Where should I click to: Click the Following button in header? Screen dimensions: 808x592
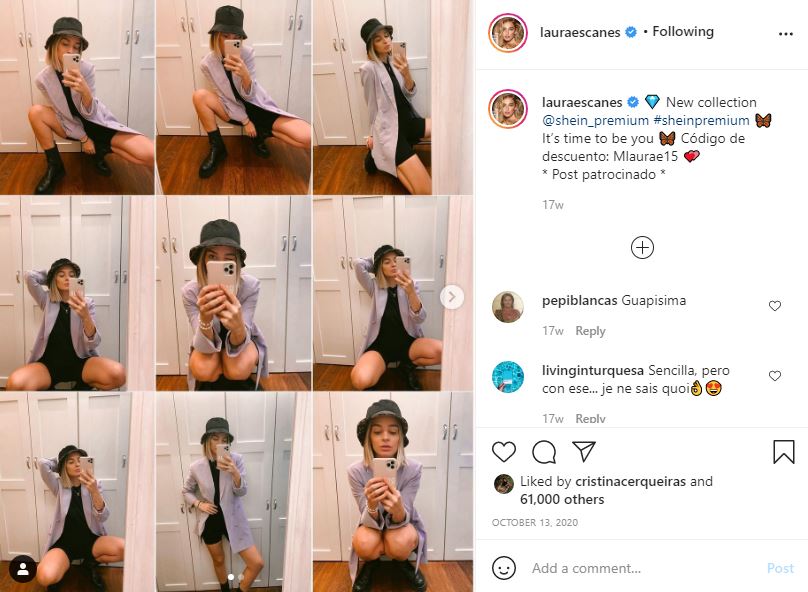(683, 32)
